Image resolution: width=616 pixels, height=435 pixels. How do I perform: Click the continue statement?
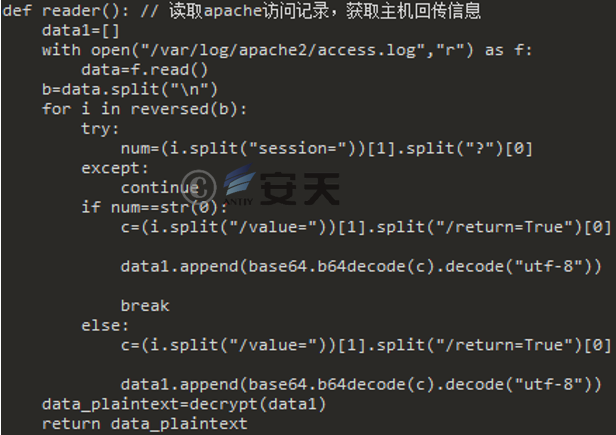[x=160, y=188]
